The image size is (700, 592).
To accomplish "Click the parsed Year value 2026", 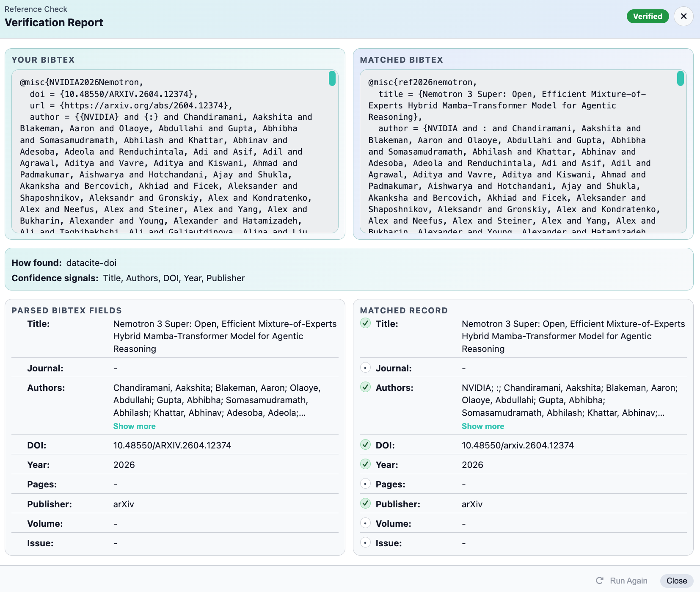I will coord(124,465).
